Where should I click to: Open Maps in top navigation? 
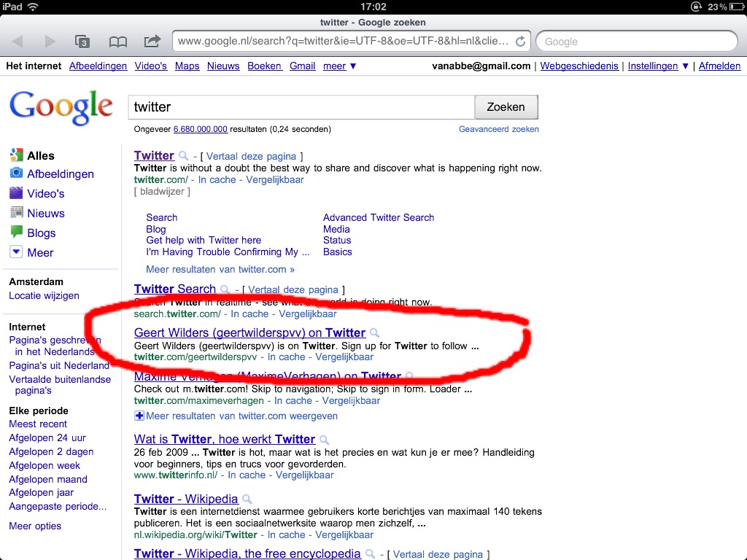(187, 66)
